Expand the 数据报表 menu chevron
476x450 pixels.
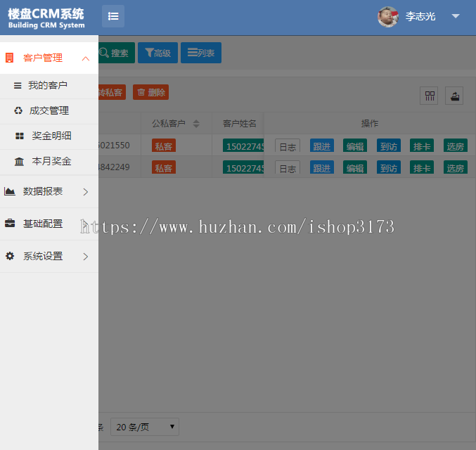click(85, 191)
